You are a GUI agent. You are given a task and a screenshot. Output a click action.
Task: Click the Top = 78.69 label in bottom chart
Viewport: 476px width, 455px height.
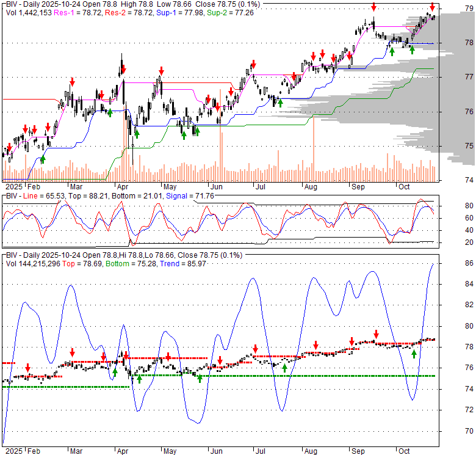tap(82, 264)
